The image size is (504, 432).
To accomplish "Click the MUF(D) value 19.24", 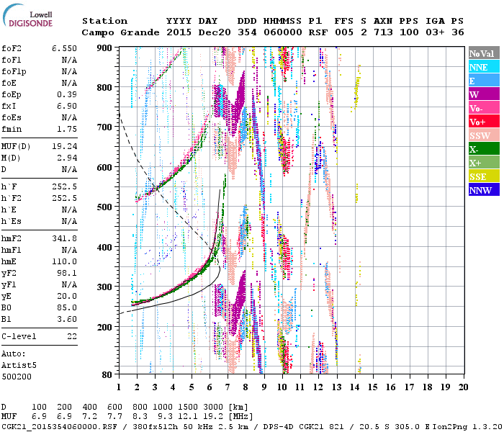I will coord(64,147).
